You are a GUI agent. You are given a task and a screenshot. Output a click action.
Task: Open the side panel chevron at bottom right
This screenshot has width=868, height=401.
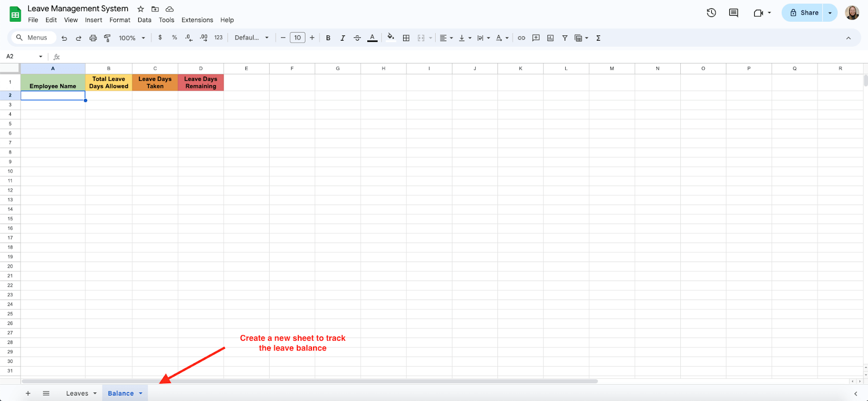(x=856, y=393)
